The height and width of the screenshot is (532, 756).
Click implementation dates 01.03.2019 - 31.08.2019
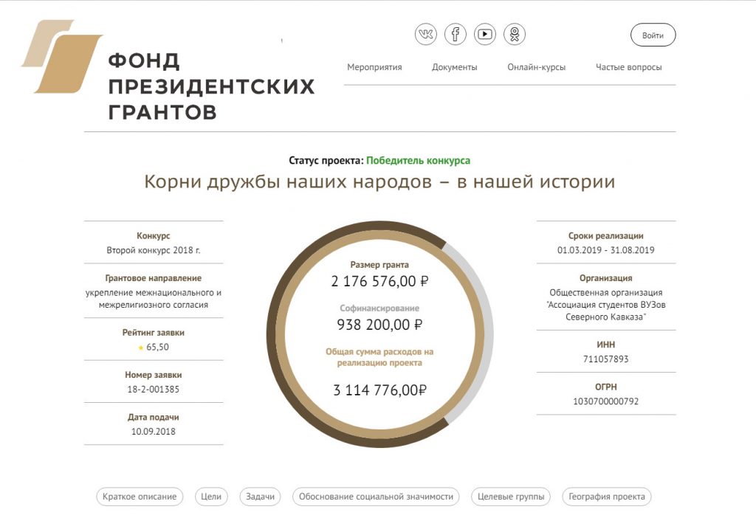[x=606, y=250]
